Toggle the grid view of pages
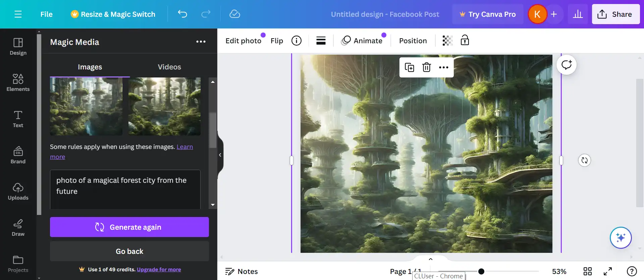The height and width of the screenshot is (280, 644). 587,271
